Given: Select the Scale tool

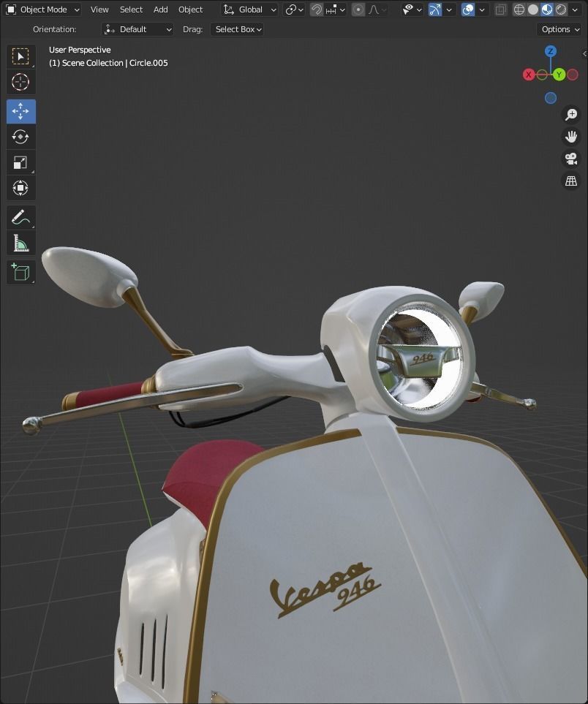Looking at the screenshot, I should 20,162.
